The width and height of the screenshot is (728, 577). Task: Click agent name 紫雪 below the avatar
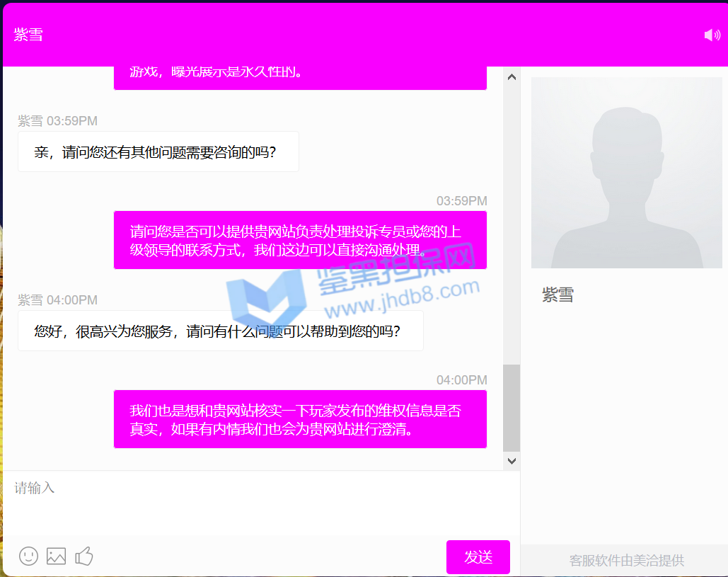pyautogui.click(x=557, y=295)
